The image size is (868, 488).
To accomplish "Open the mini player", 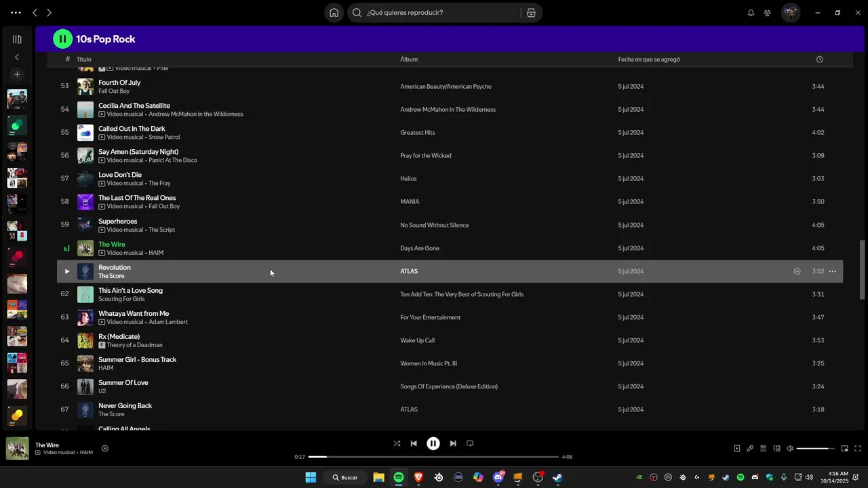I will 845,448.
